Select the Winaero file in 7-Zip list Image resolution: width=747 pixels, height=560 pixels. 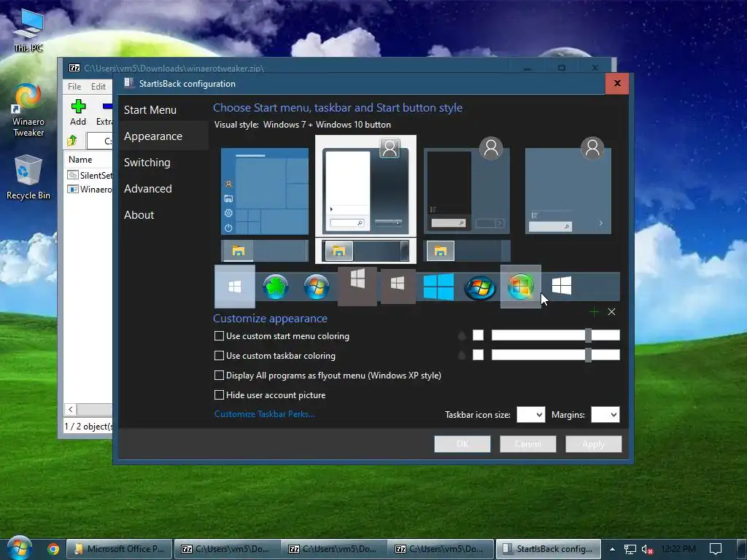pyautogui.click(x=90, y=189)
